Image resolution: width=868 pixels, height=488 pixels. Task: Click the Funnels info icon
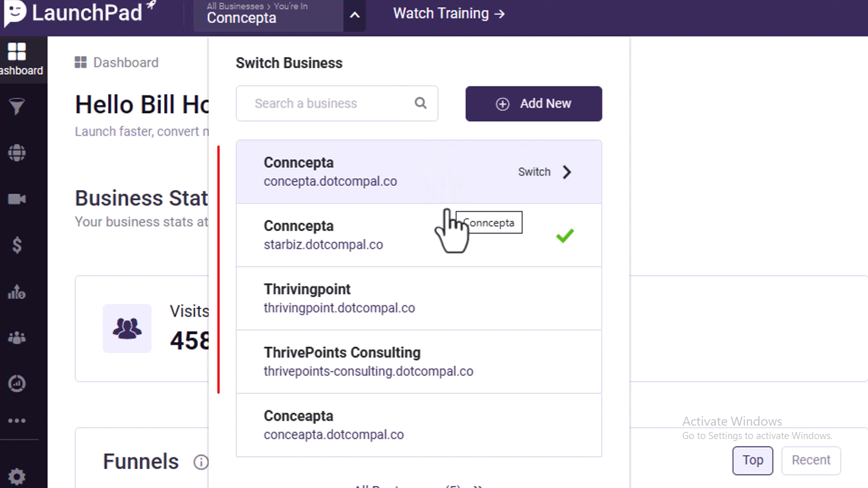click(x=200, y=462)
